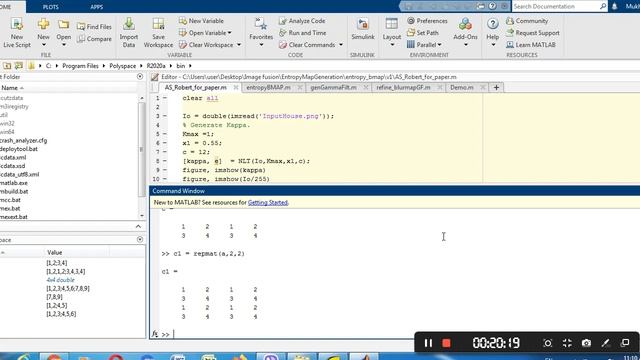The height and width of the screenshot is (360, 640).
Task: Pause the screen recording
Action: pyautogui.click(x=428, y=343)
